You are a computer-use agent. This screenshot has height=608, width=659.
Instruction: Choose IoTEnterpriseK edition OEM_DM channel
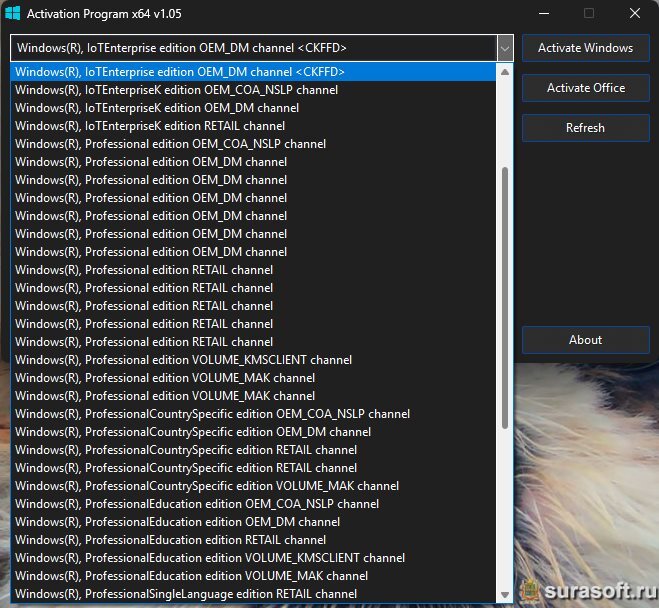point(253,108)
